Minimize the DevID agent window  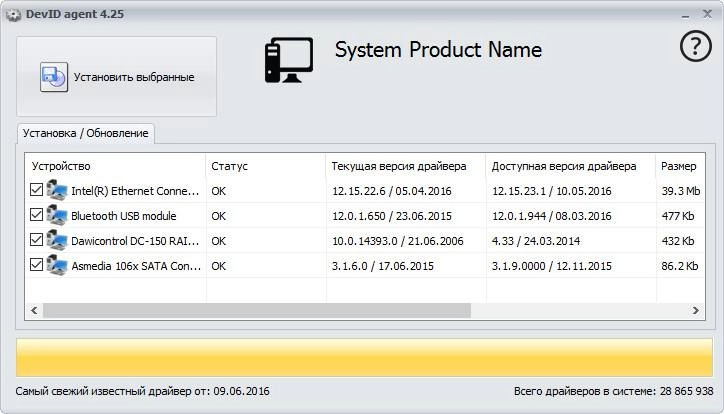(x=686, y=15)
